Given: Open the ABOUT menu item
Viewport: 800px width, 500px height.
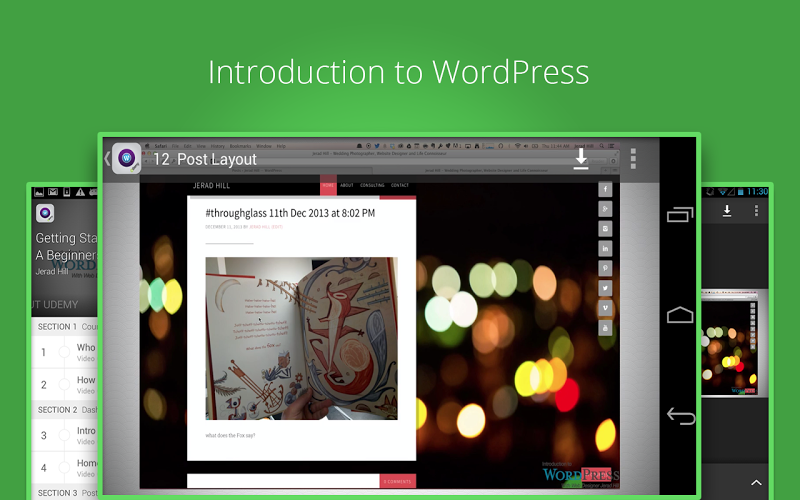Looking at the screenshot, I should pyautogui.click(x=347, y=185).
